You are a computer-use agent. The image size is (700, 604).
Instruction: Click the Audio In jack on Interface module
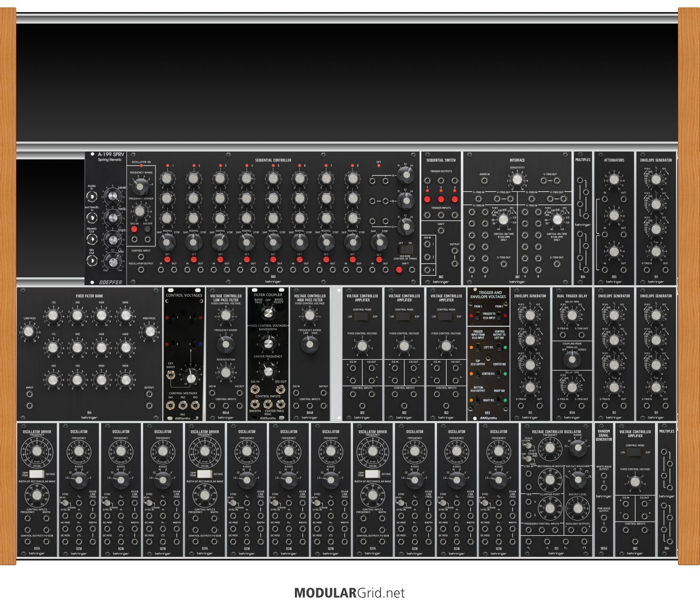pos(484,181)
